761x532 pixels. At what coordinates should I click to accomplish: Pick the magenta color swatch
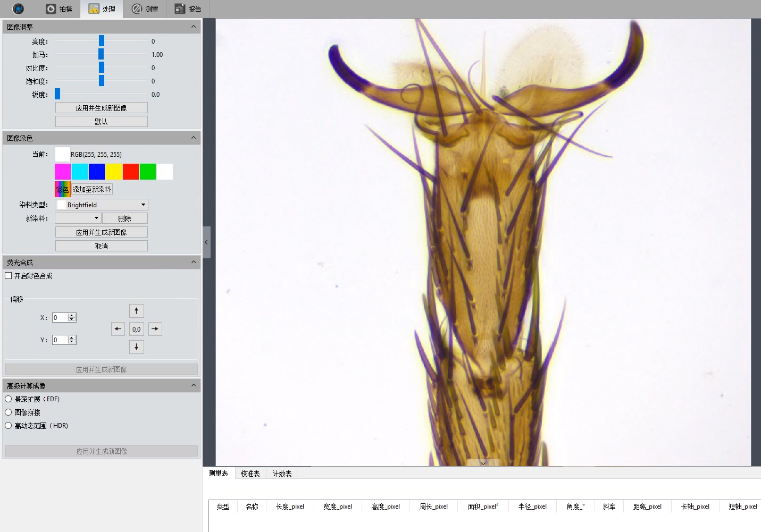pyautogui.click(x=63, y=172)
